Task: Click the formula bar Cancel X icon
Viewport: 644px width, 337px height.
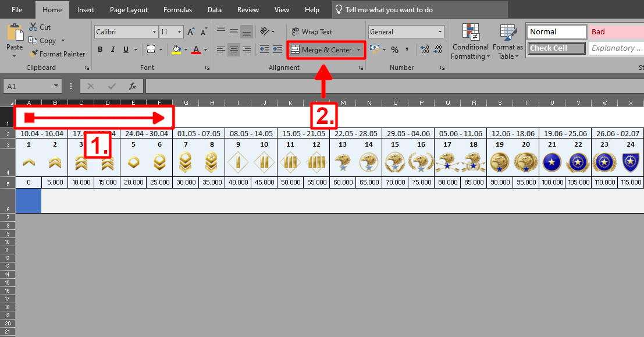Action: point(91,86)
